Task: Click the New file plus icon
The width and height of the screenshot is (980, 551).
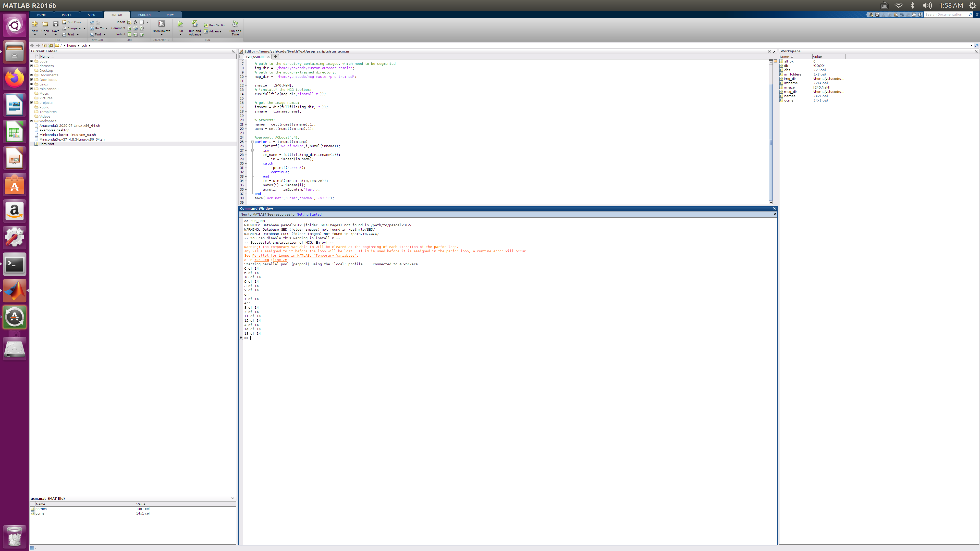Action: pos(35,23)
